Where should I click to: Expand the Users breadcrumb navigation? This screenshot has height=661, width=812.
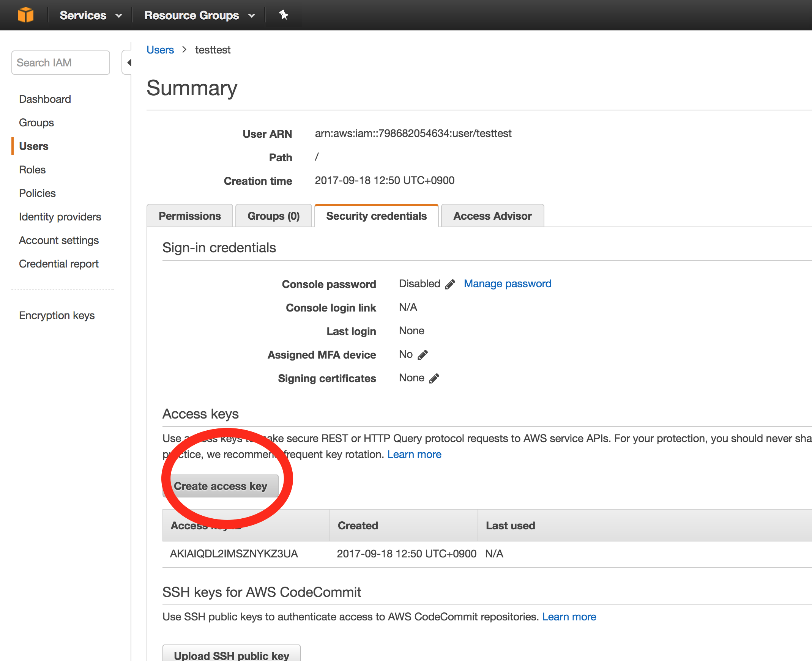160,49
